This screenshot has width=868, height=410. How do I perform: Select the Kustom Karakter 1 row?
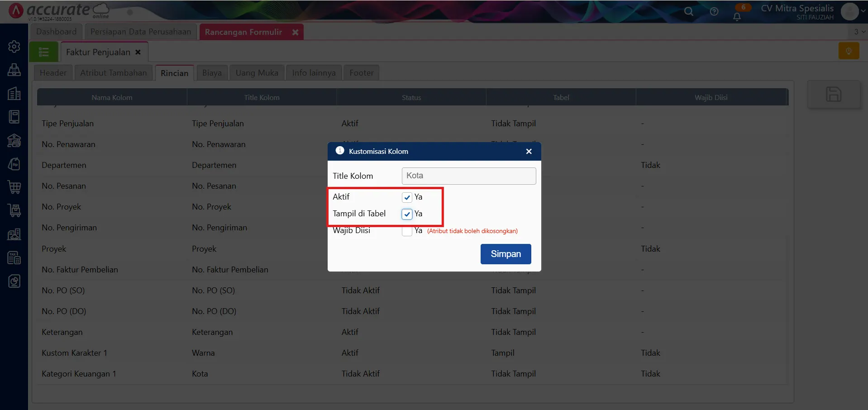tap(74, 353)
